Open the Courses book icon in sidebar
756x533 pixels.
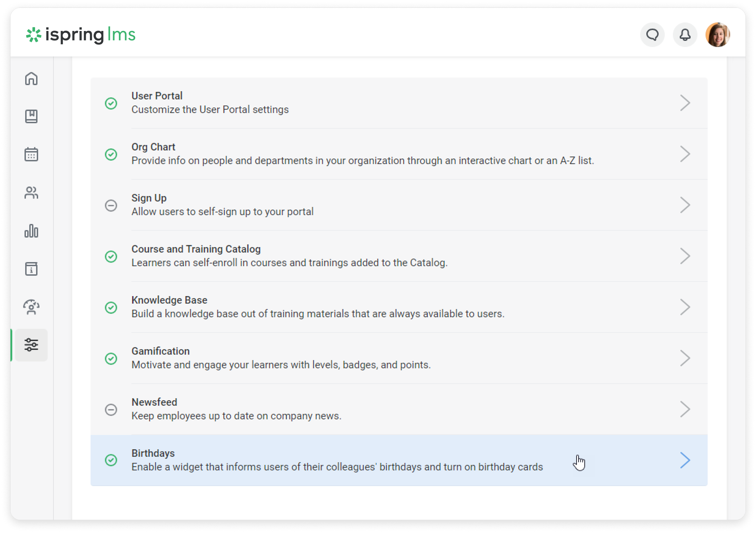31,116
